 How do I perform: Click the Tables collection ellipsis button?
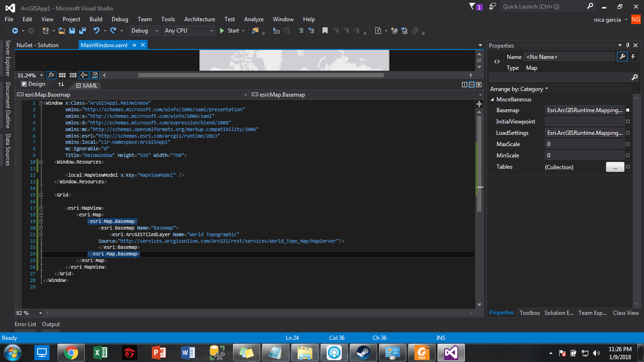pos(615,167)
